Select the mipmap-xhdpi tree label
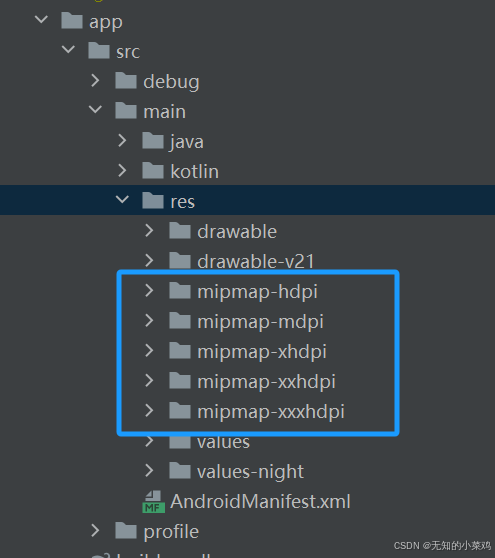Viewport: 495px width, 558px height. click(x=262, y=352)
